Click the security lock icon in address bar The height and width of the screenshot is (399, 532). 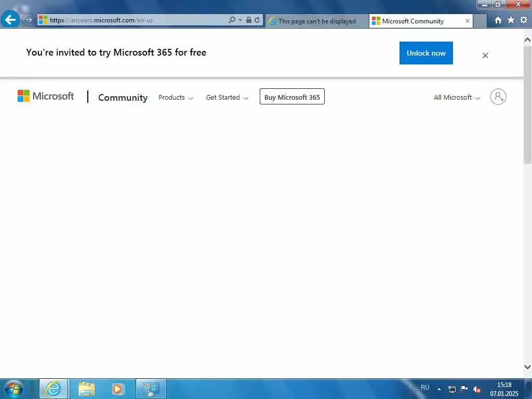[249, 20]
